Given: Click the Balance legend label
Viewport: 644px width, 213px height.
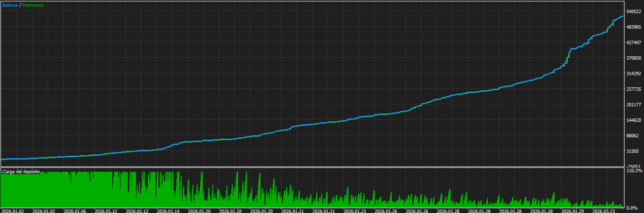Looking at the screenshot, I should (10, 5).
